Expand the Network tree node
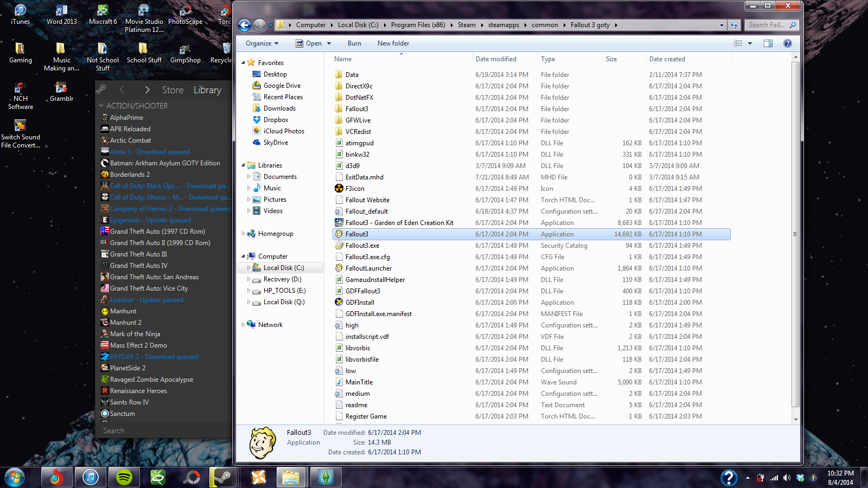Screen dimensions: 868x488 [243, 325]
